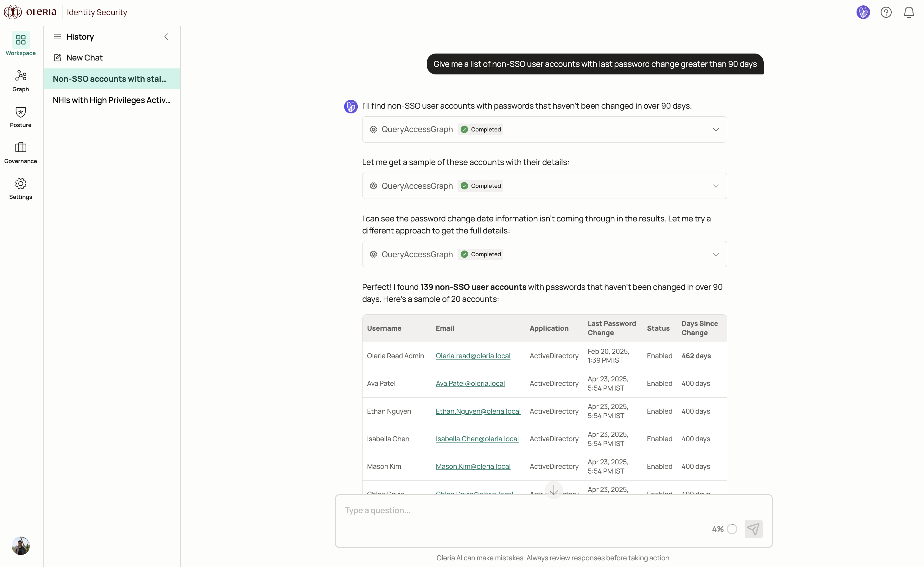Click the scroll-to-bottom arrow button
This screenshot has width=924, height=567.
(x=554, y=490)
